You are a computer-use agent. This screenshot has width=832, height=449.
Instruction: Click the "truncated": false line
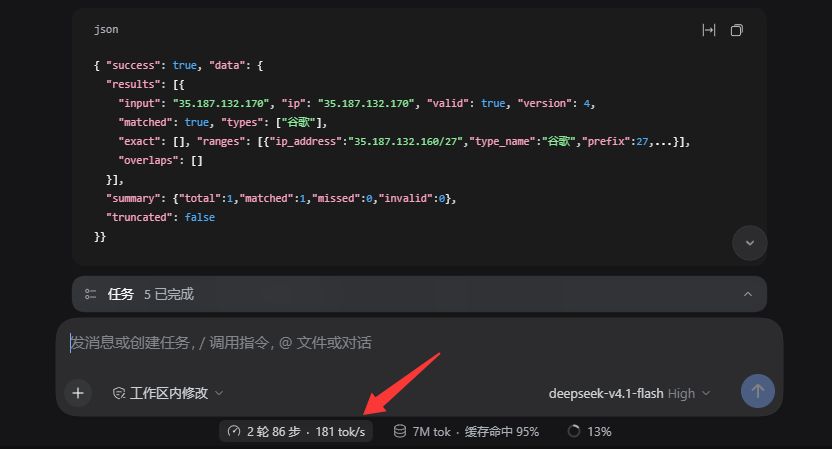tap(160, 217)
